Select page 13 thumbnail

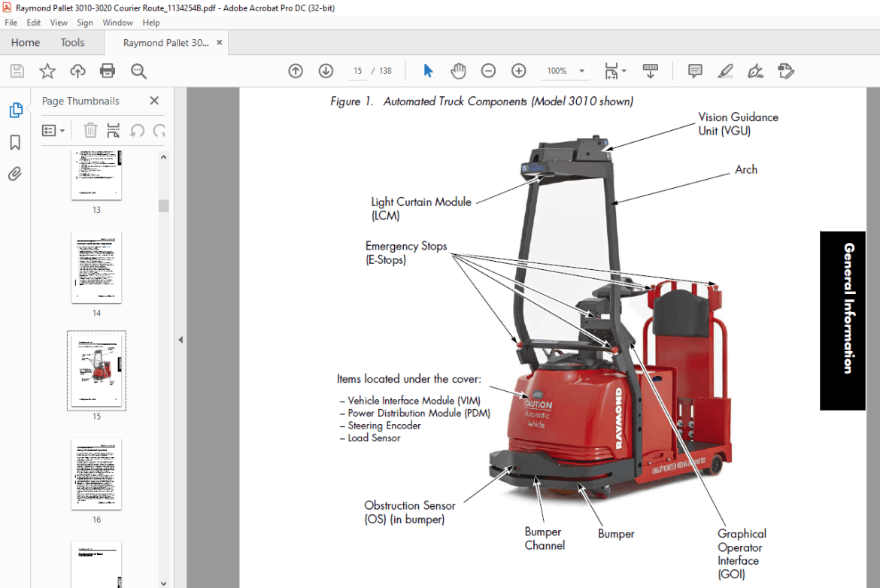pos(96,174)
